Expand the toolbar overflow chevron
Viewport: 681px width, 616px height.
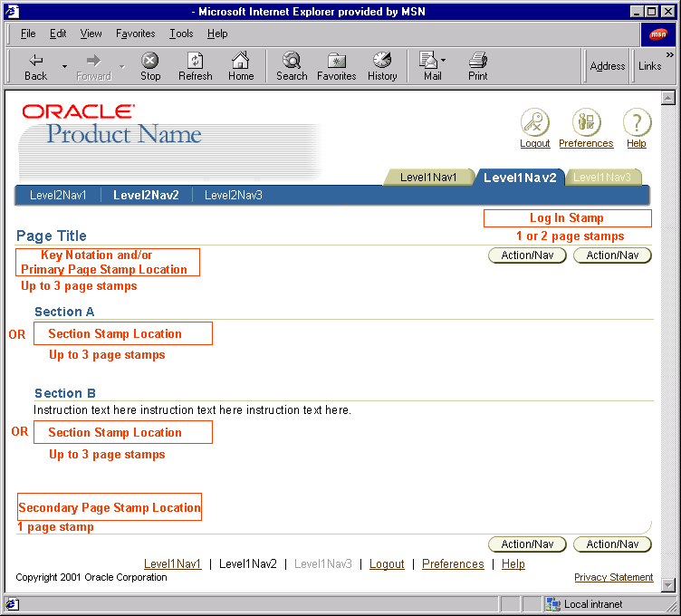click(670, 54)
